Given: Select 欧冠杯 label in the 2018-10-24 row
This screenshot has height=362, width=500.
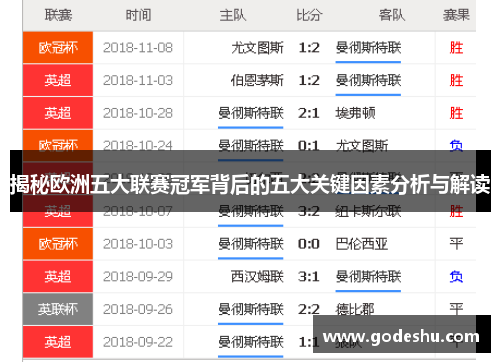Looking at the screenshot, I should click(x=58, y=145).
